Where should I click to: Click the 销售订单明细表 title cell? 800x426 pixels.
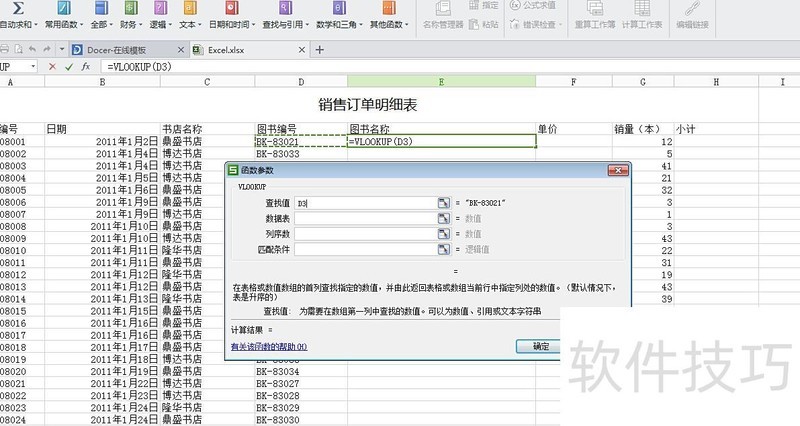coord(368,105)
